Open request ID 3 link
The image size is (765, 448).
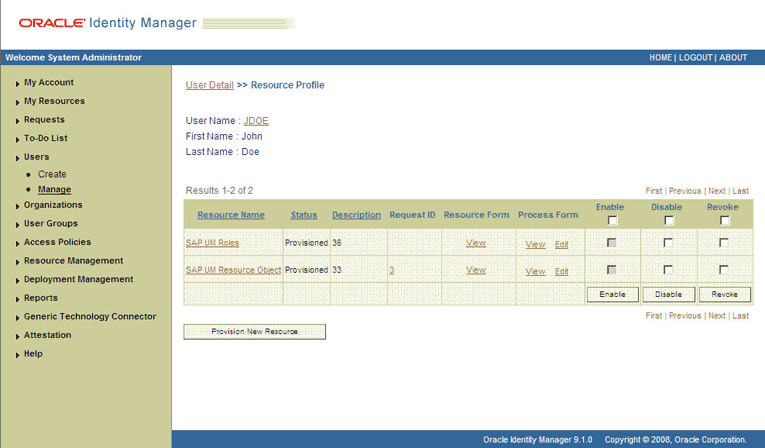[x=392, y=270]
